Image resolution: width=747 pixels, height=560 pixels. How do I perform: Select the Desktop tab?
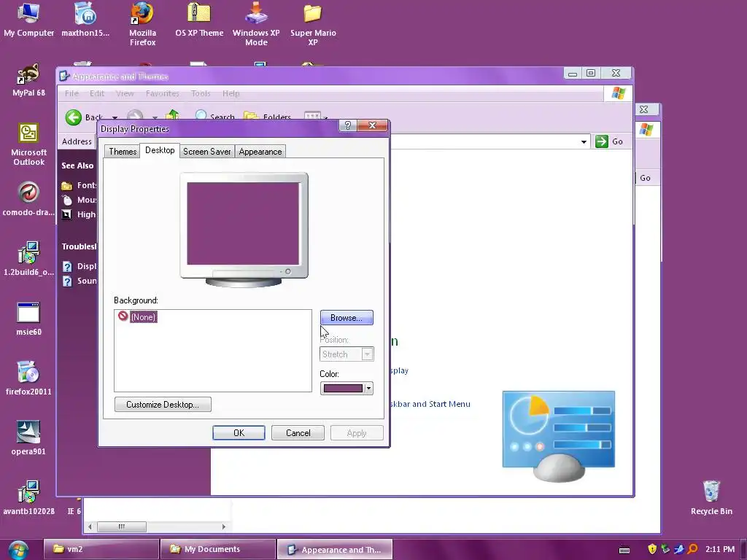(160, 150)
